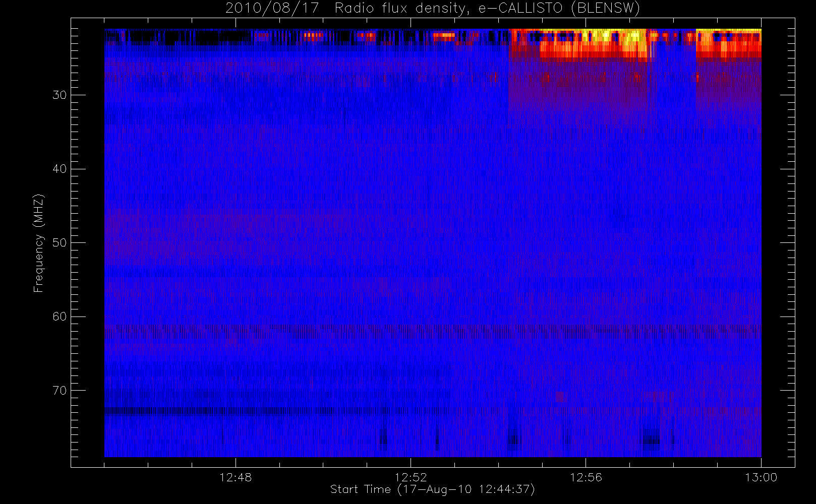This screenshot has height=504, width=816.
Task: Click the 'Start Time (17-Aug-10 12:44:37)' label
Action: (x=432, y=489)
